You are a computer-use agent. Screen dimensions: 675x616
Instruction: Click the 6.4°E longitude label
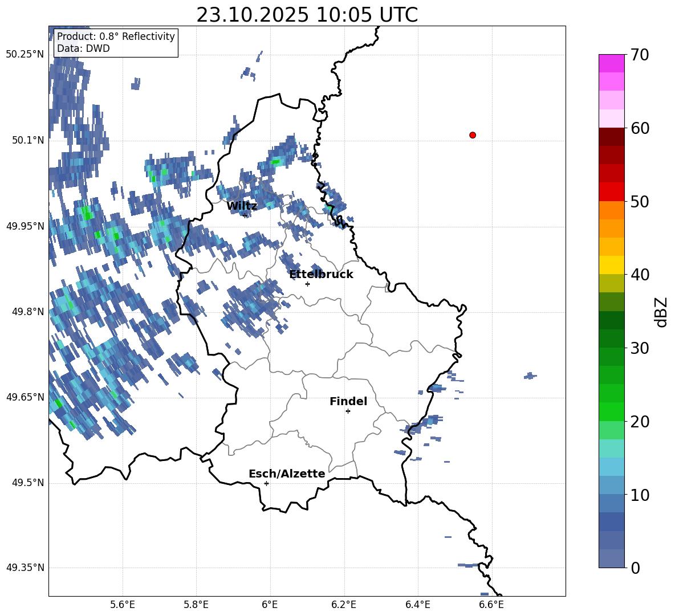(x=417, y=605)
